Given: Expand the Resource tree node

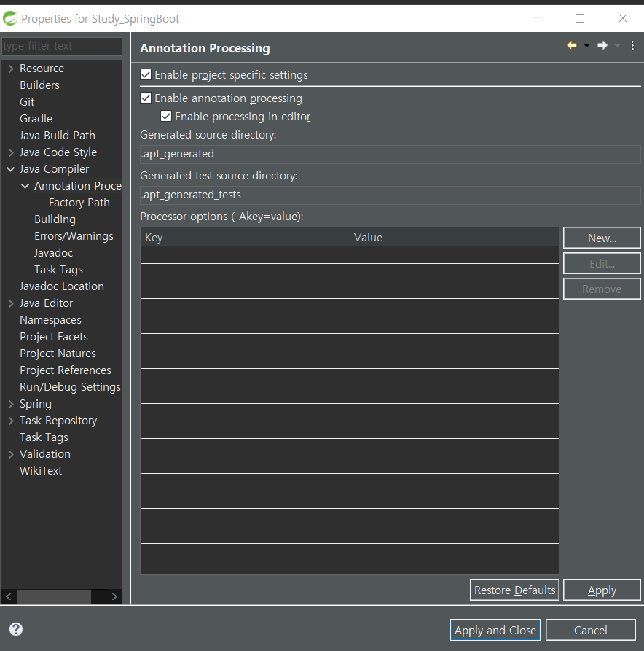Looking at the screenshot, I should tap(11, 69).
